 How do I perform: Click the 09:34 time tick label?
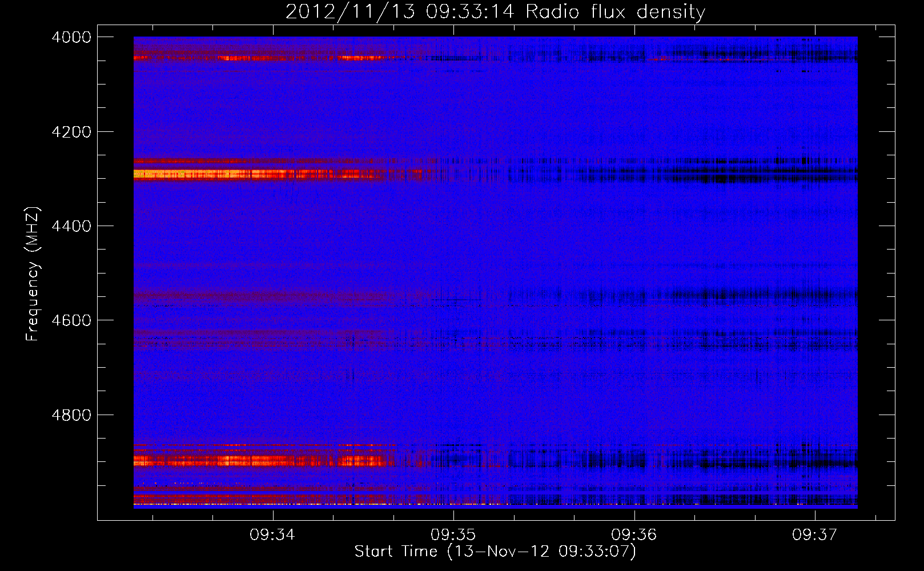click(x=272, y=534)
